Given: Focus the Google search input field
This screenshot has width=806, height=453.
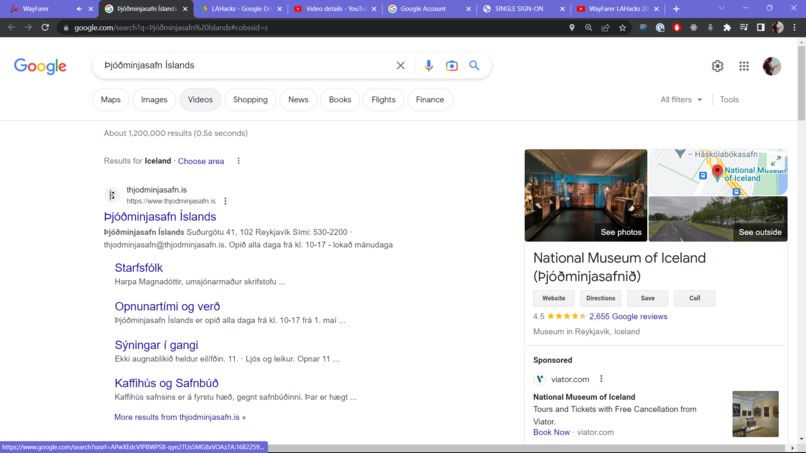Looking at the screenshot, I should pos(247,65).
